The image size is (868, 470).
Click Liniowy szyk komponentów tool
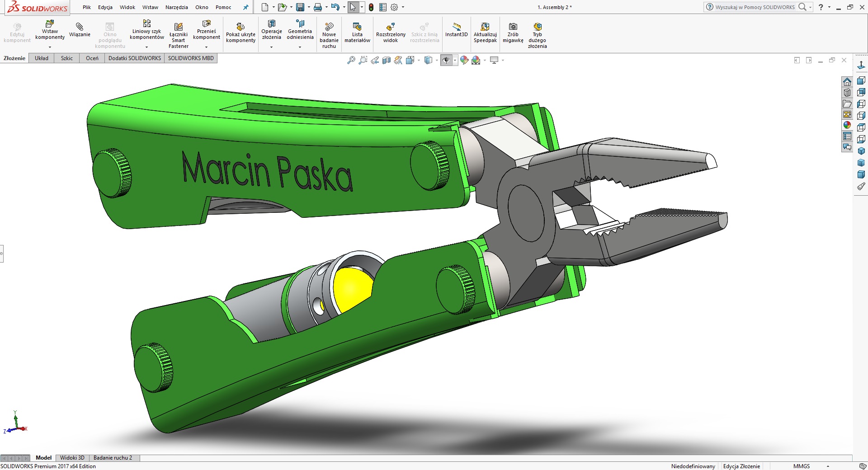coord(147,31)
